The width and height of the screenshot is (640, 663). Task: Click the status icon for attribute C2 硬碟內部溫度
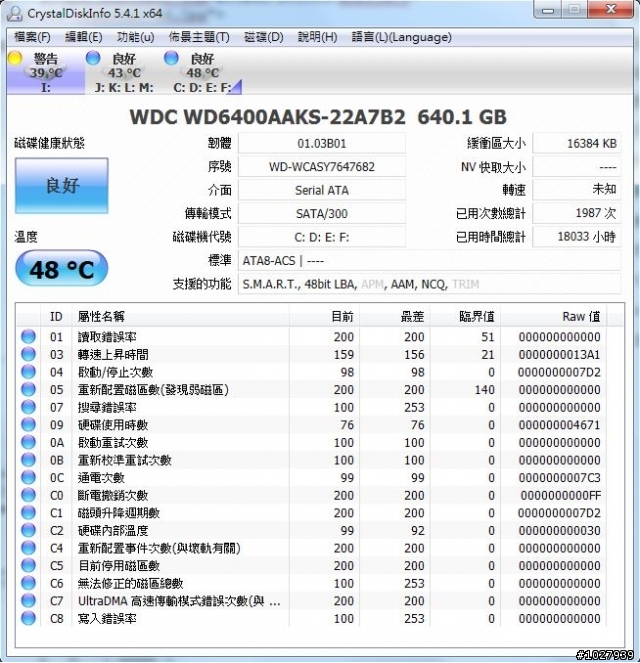(x=28, y=530)
